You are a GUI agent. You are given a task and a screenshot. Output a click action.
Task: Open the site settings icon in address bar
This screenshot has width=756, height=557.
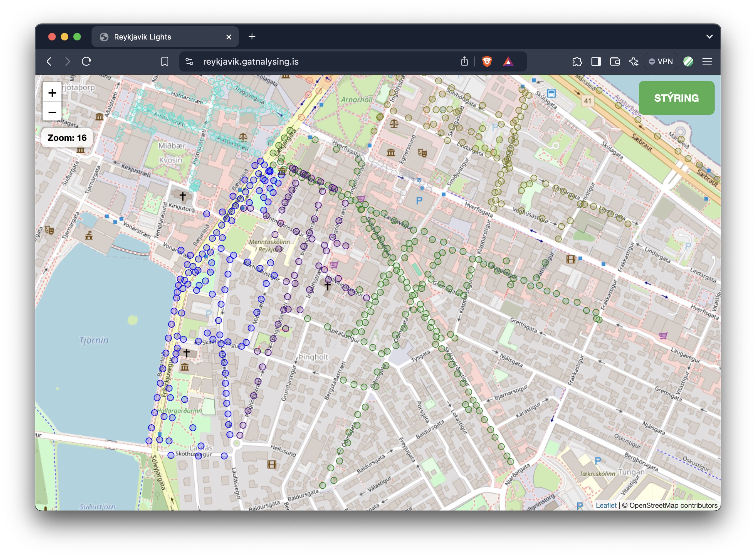click(x=189, y=61)
